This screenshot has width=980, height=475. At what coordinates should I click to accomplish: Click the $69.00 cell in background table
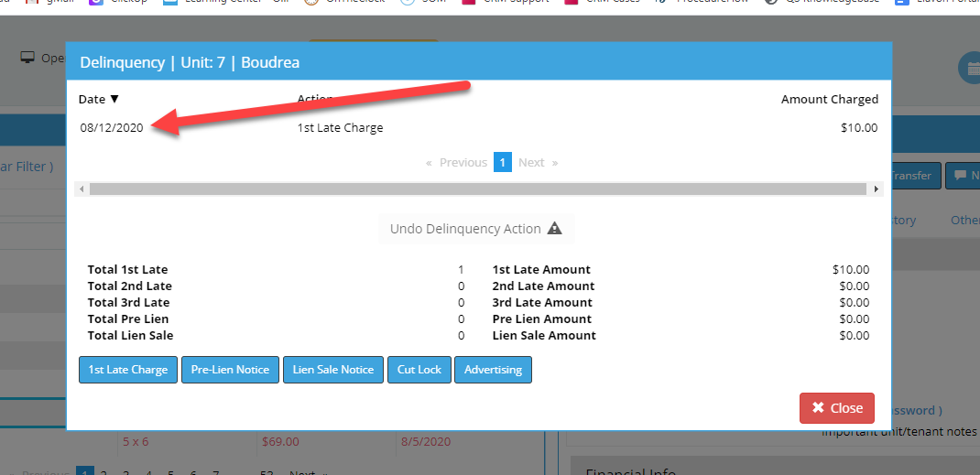280,442
